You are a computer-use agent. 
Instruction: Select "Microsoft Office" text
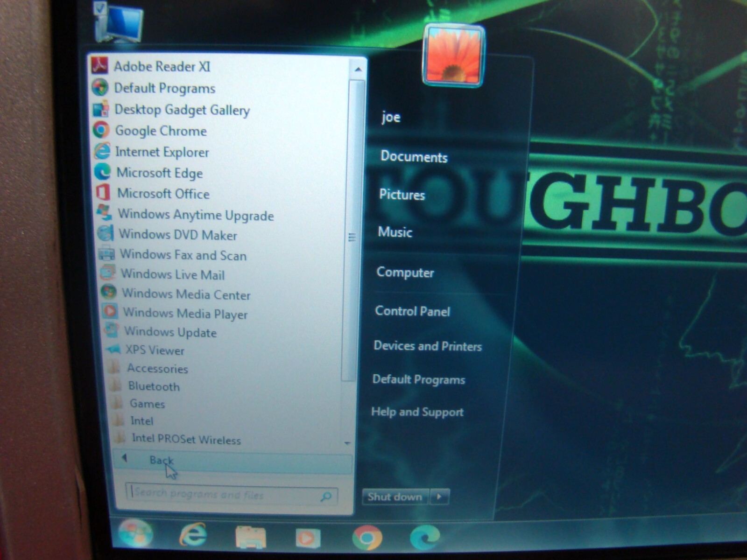point(163,193)
